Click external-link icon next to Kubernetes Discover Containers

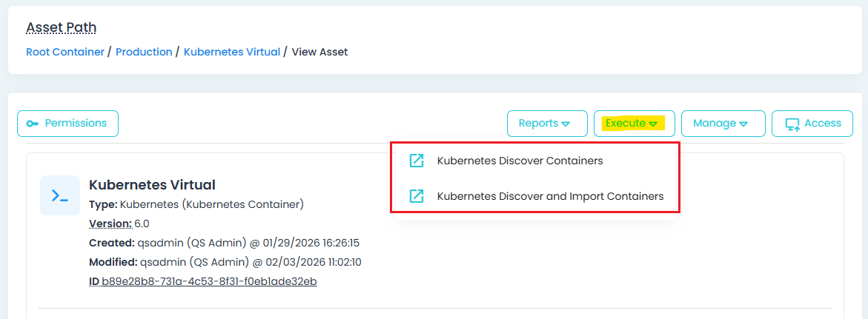tap(417, 161)
